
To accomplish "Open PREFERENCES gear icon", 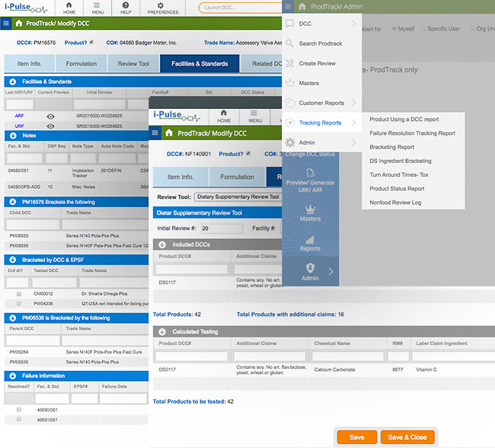I will (161, 5).
